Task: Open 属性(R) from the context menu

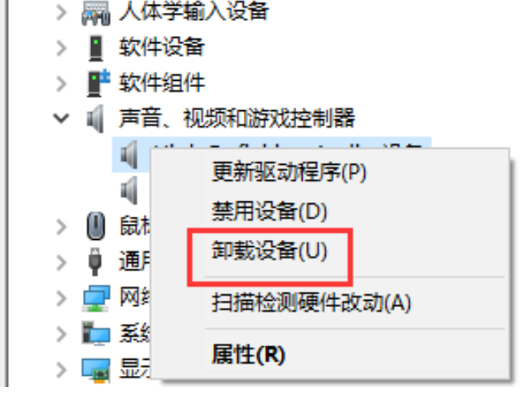Action: pyautogui.click(x=248, y=354)
